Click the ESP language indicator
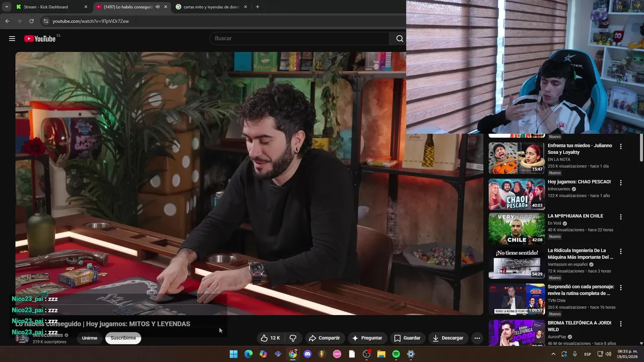The image size is (644, 362). coord(588,354)
